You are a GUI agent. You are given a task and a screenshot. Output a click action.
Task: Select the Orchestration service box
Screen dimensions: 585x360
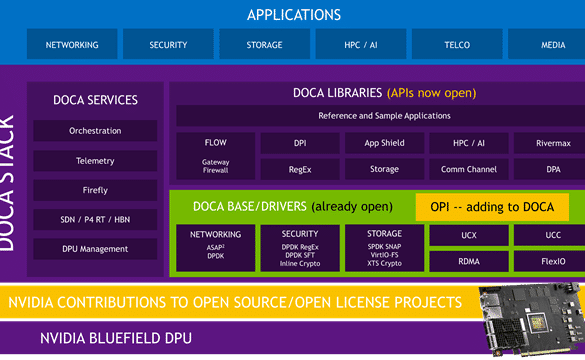(x=95, y=131)
